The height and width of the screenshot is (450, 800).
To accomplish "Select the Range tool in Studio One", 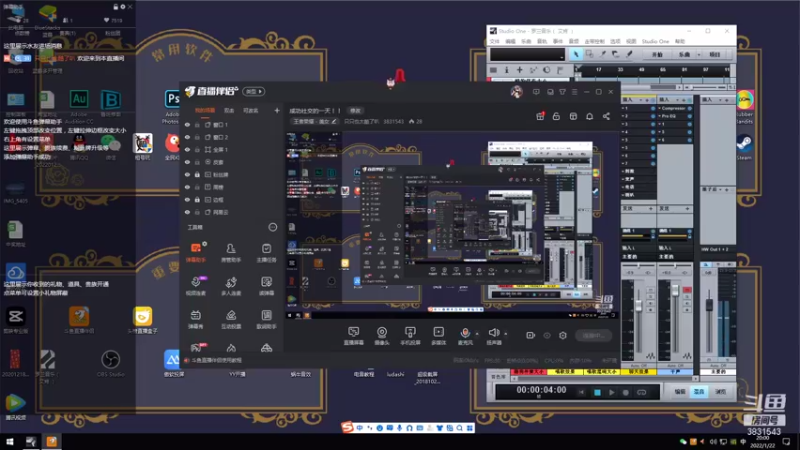I will 589,54.
